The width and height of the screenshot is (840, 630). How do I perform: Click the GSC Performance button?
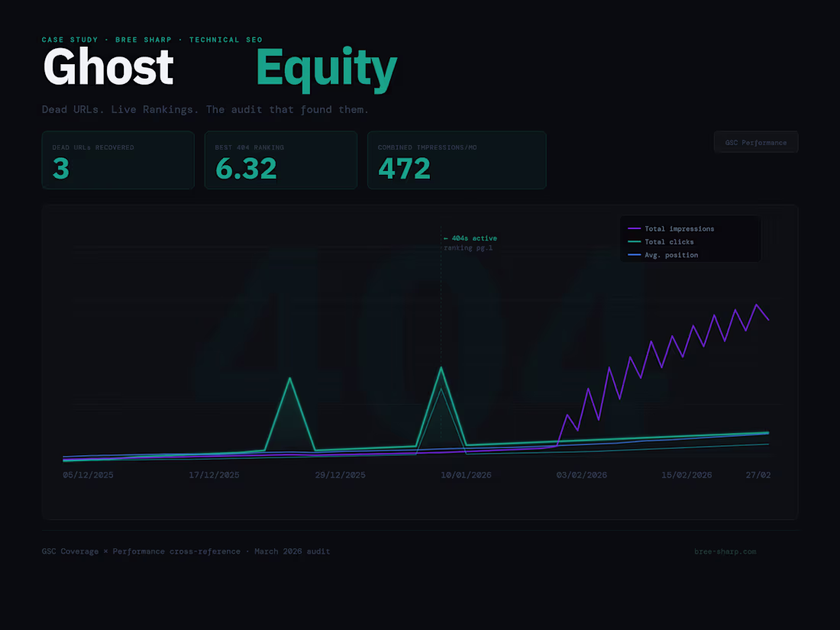(x=756, y=142)
